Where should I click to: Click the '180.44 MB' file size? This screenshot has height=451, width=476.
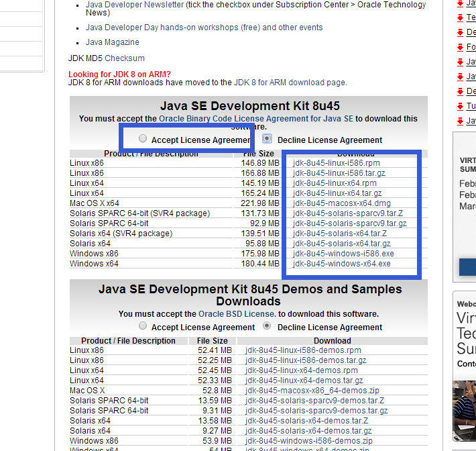[260, 264]
